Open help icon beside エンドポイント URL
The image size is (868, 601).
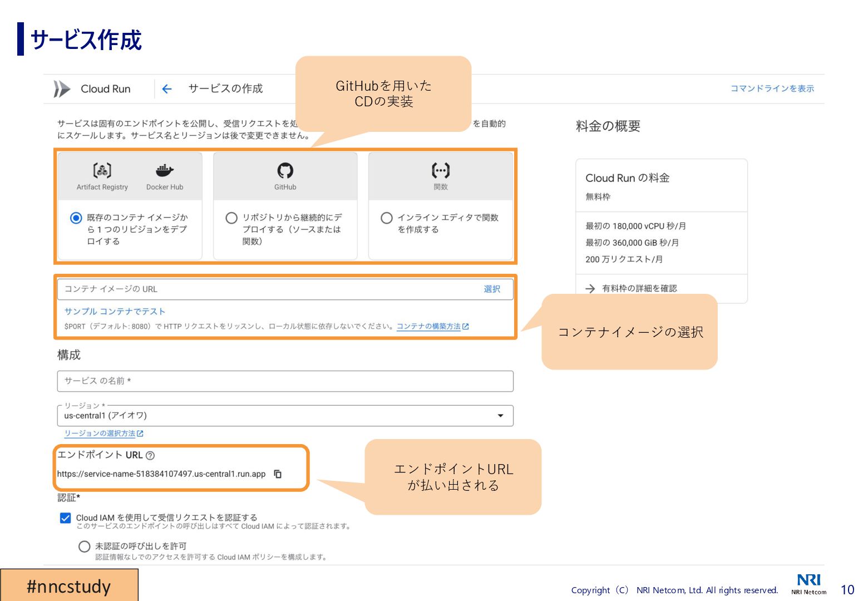[x=150, y=455]
